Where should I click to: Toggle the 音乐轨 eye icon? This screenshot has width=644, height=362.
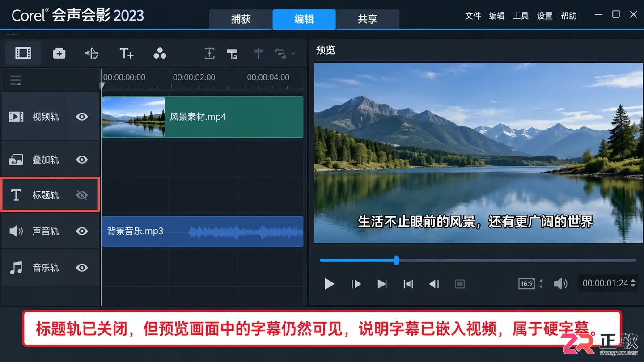(x=82, y=268)
